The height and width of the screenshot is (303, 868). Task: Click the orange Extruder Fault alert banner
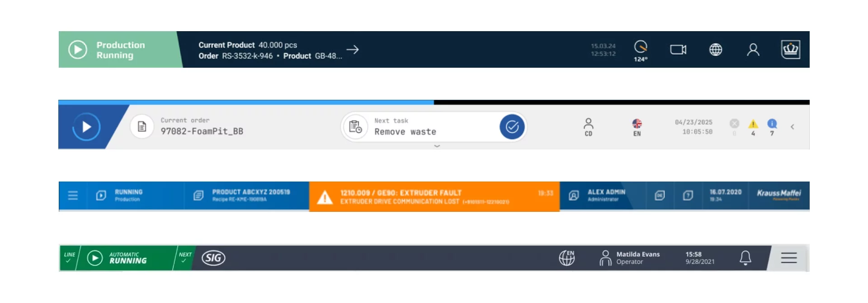point(434,196)
